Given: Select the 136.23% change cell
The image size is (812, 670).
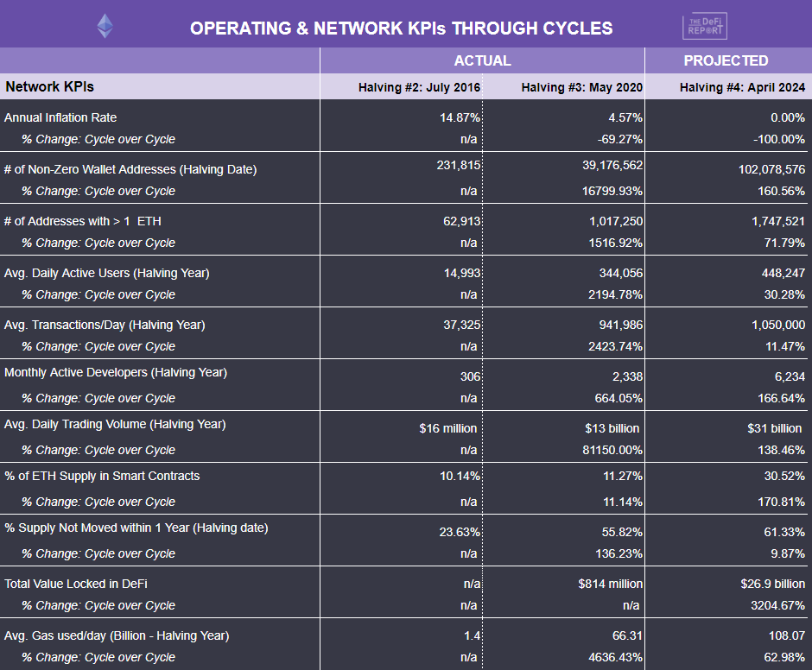Looking at the screenshot, I should coord(619,553).
